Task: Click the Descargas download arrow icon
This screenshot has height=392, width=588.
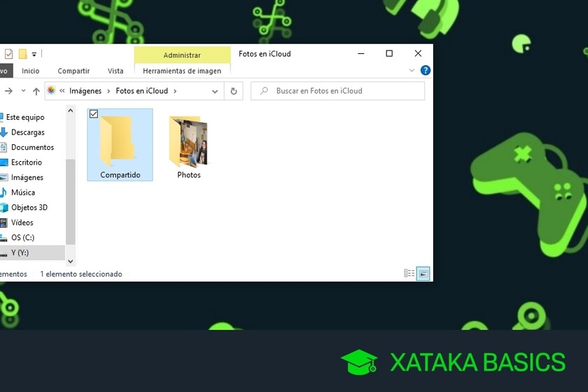Action: 3,132
